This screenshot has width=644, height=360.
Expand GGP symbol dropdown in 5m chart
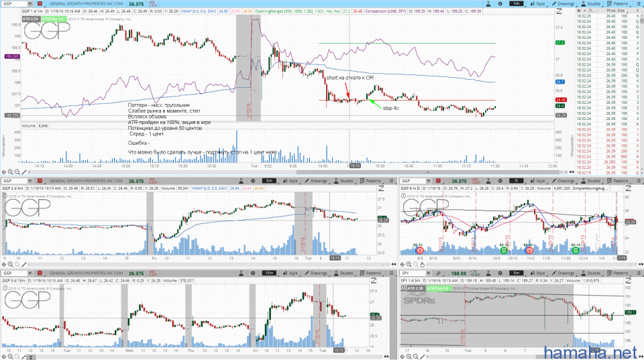[30, 180]
